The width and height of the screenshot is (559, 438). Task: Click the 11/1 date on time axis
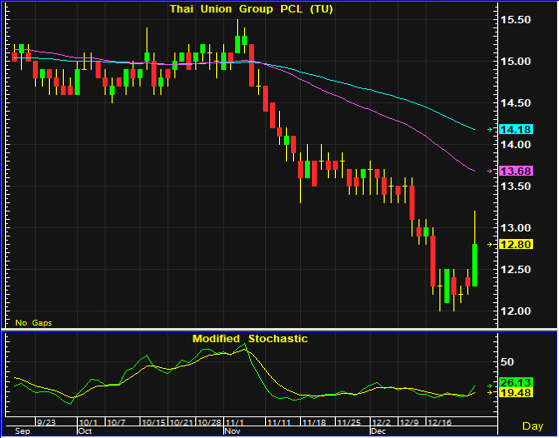[x=234, y=423]
